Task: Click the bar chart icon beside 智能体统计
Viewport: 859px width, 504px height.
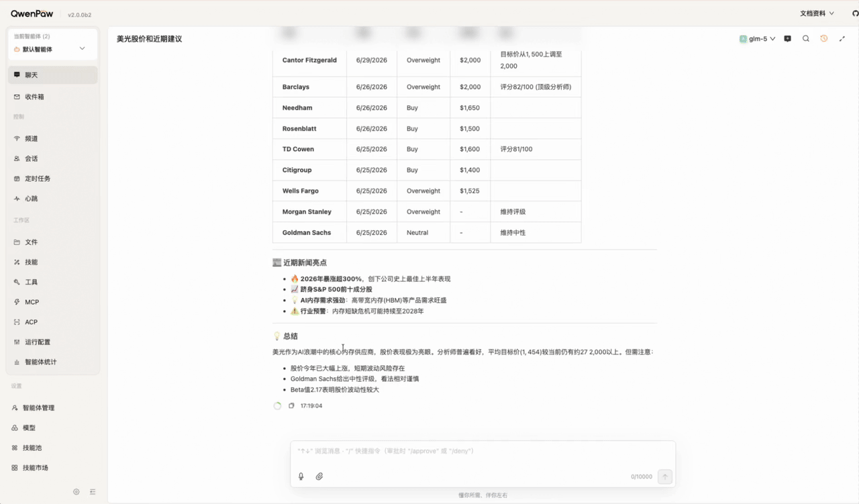Action: click(17, 362)
